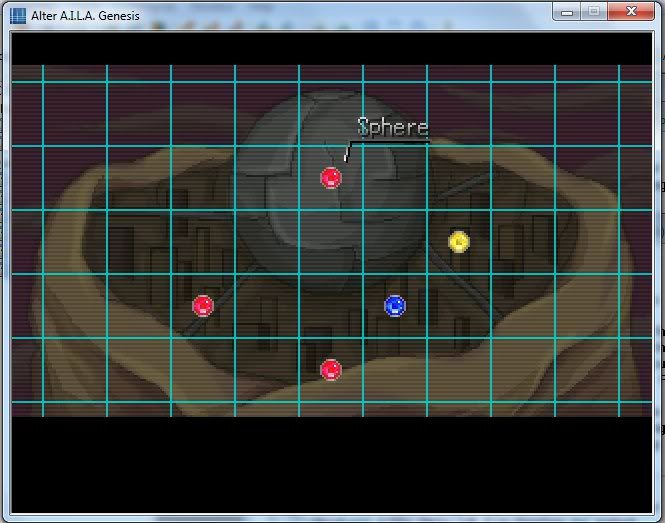
Task: Minimize the Alter A.I.L.A. Genesis window
Action: 567,12
